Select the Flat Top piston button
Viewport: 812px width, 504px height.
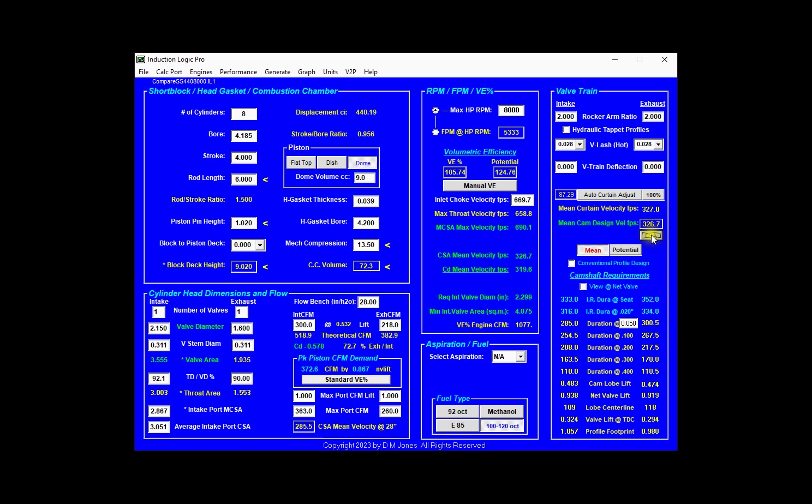[x=301, y=163]
